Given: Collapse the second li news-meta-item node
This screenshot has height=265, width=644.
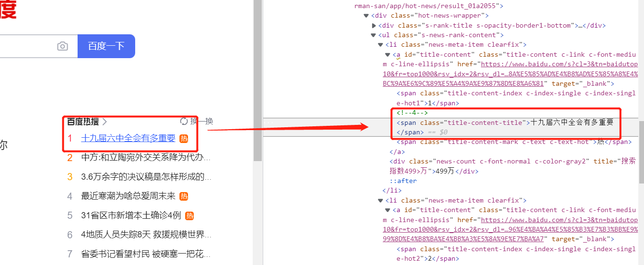Looking at the screenshot, I should (380, 201).
